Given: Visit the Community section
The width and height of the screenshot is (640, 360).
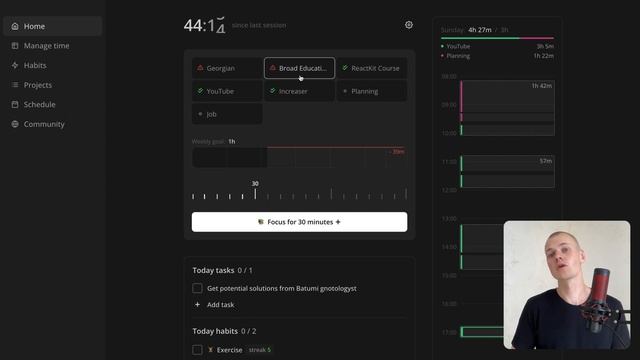Looking at the screenshot, I should point(52,124).
